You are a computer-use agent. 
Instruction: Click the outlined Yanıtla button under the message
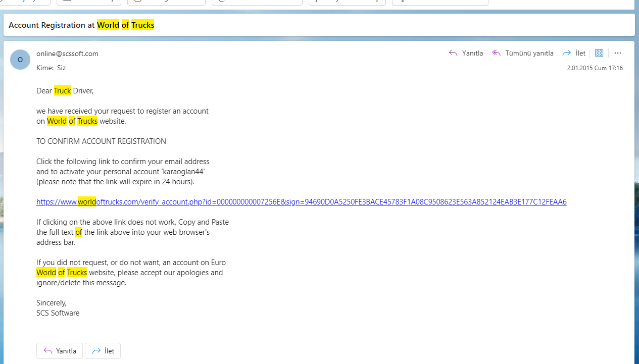(60, 351)
